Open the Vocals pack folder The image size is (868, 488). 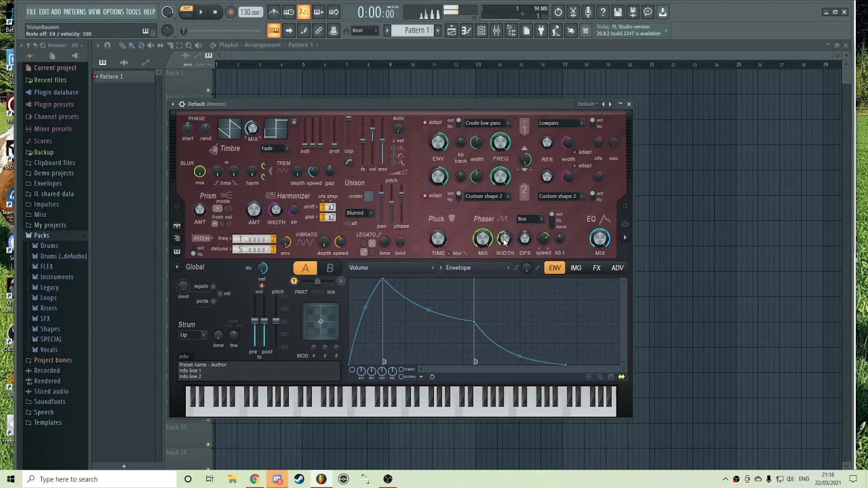(x=49, y=350)
